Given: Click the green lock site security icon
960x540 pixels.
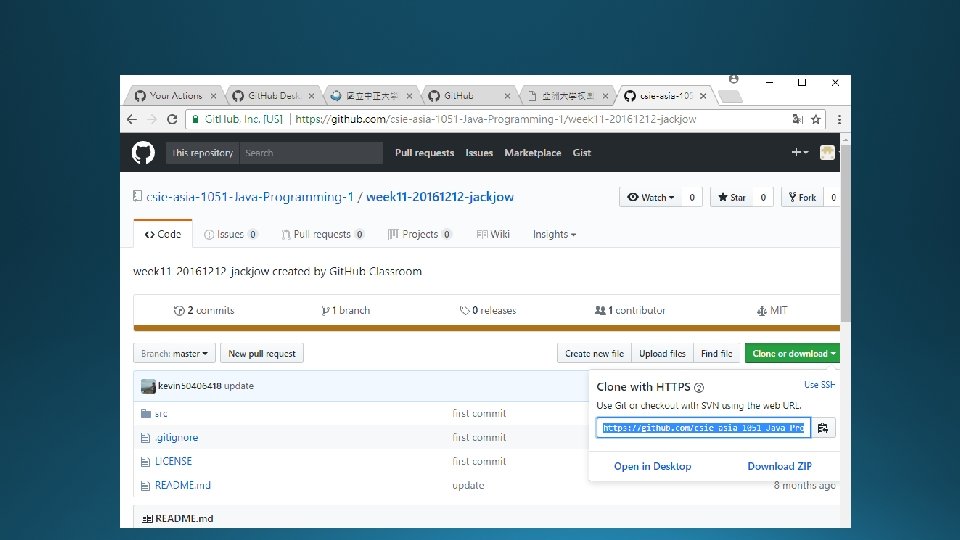Looking at the screenshot, I should point(195,119).
